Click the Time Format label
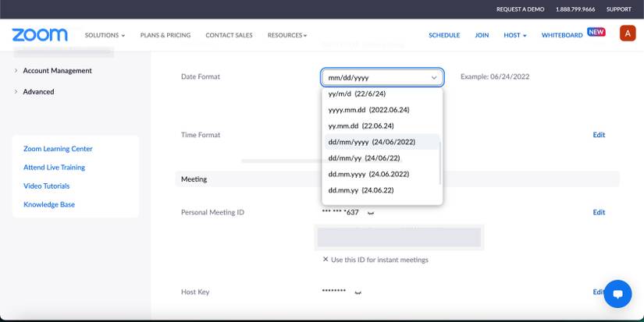The width and height of the screenshot is (644, 322). point(201,135)
